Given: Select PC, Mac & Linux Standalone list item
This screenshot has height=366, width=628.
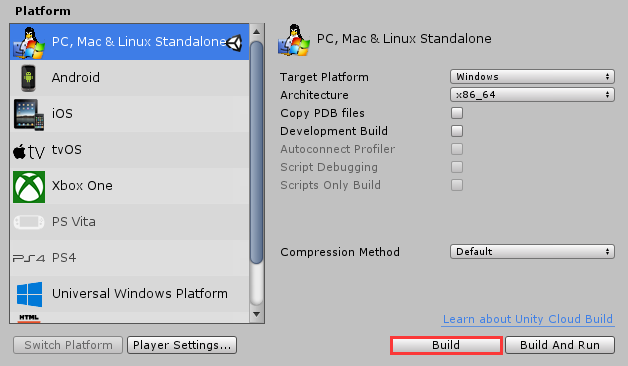Looking at the screenshot, I should (x=129, y=42).
